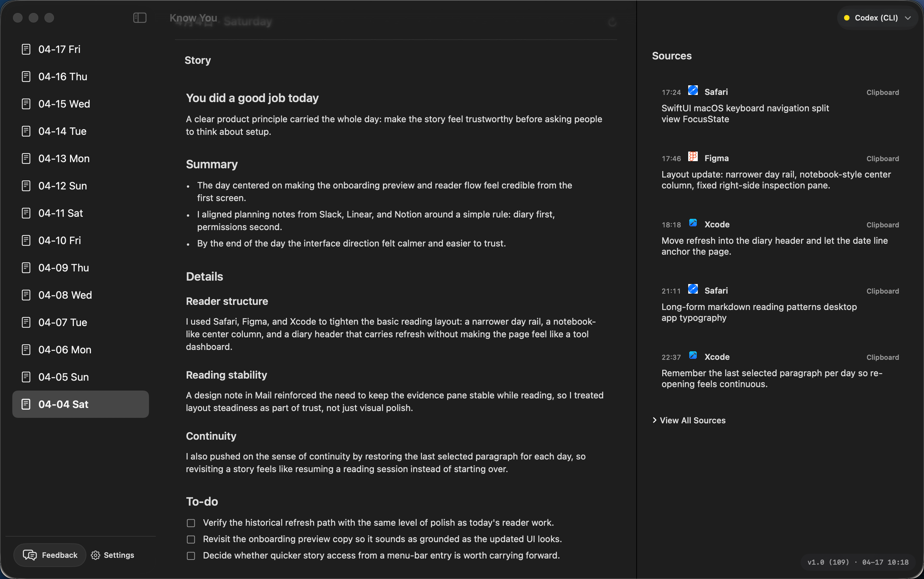Check the to-do about verifying historical refresh path

(x=190, y=523)
